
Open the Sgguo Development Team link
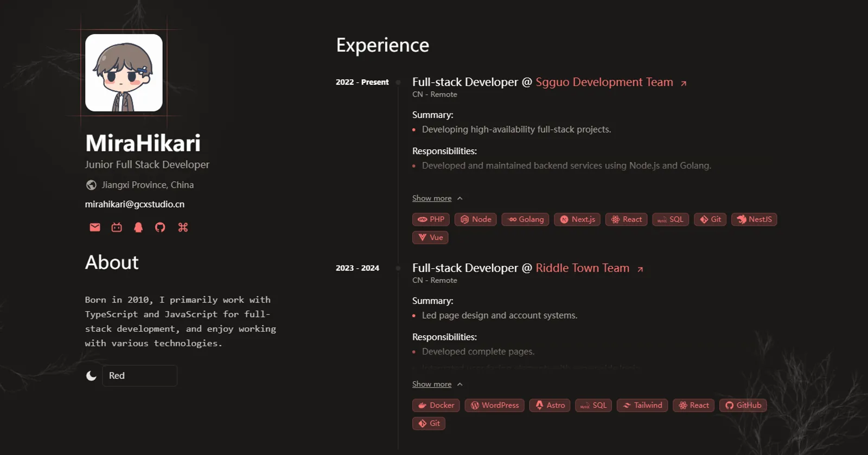coord(604,82)
